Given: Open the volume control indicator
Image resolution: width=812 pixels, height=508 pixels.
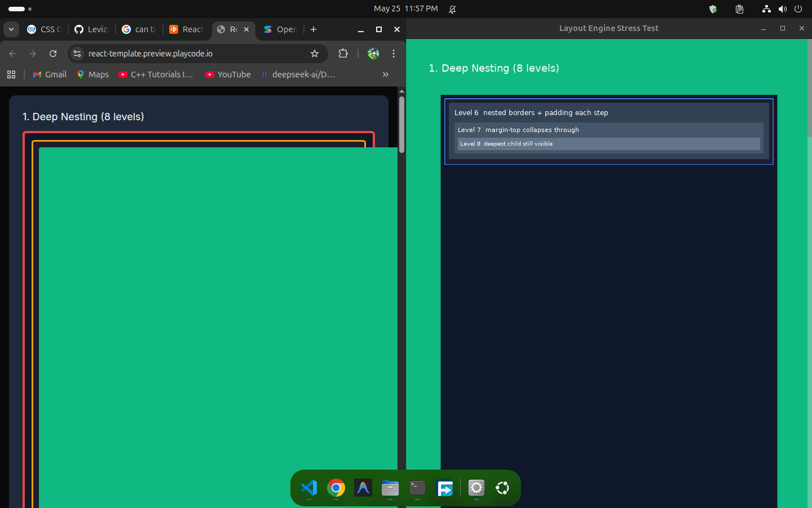Looking at the screenshot, I should click(782, 9).
